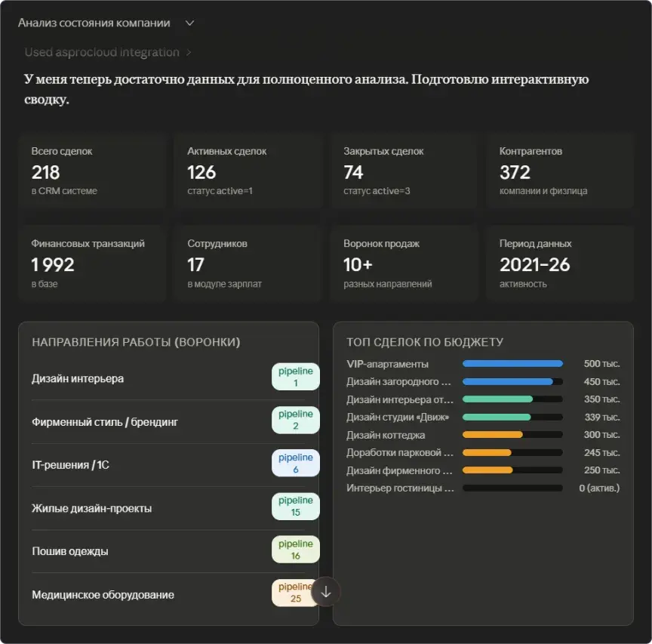Click the НАПРАВЛЕНИЯ РАБОТЫ (ВОРОНКИ) heading
The image size is (652, 644).
[136, 342]
